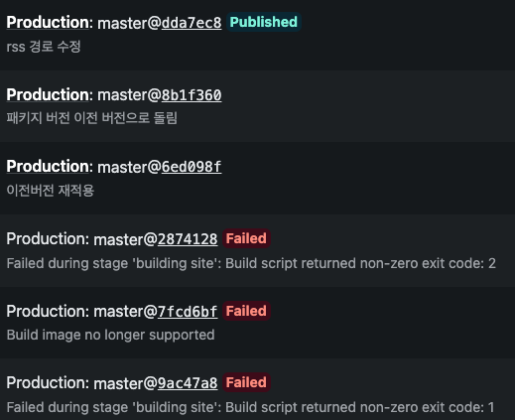Click Production label of failed 7fcd6bf deploy
515x420 pixels.
pos(48,311)
